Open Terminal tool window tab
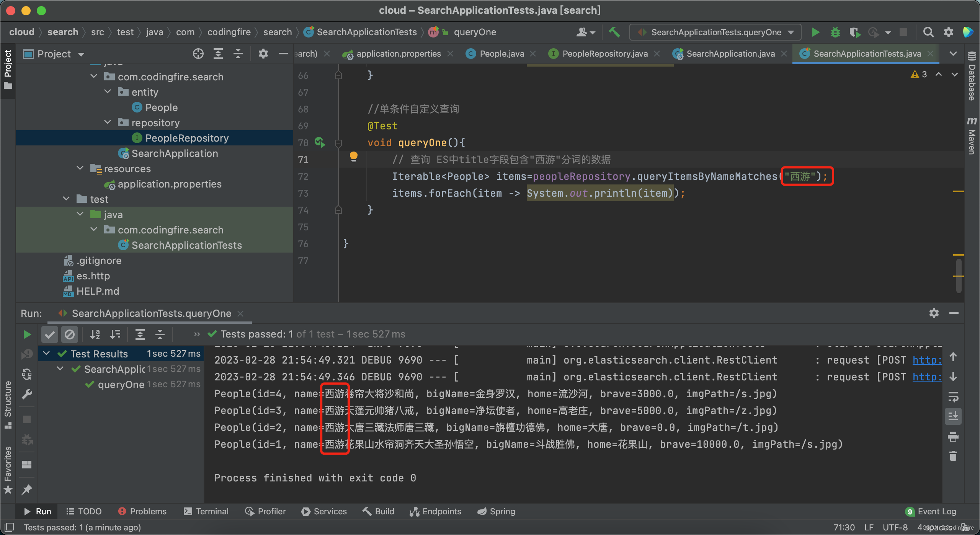 pos(206,511)
